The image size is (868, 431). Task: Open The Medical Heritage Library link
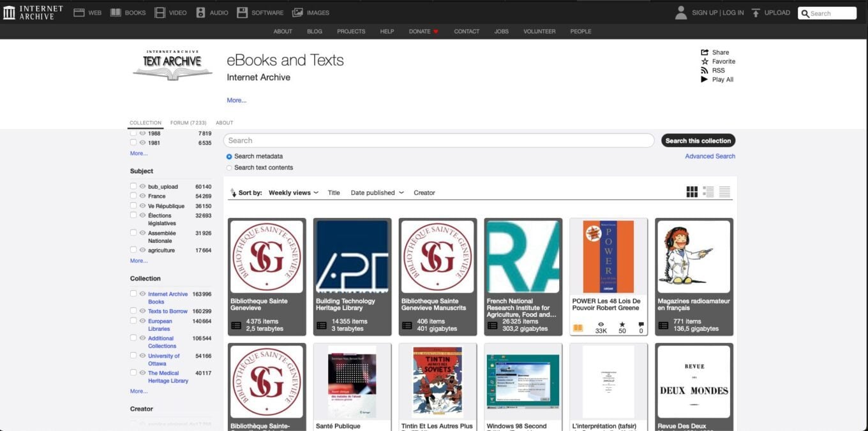168,377
